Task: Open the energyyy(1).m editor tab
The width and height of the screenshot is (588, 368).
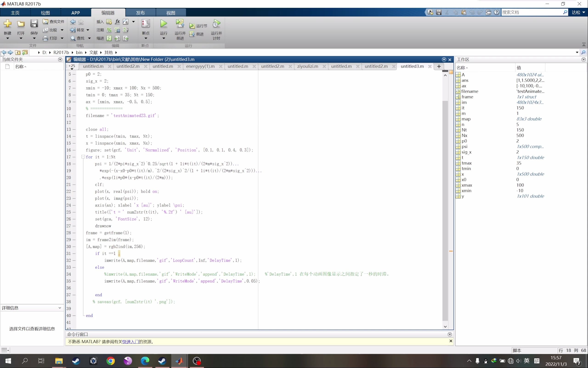Action: [200, 66]
